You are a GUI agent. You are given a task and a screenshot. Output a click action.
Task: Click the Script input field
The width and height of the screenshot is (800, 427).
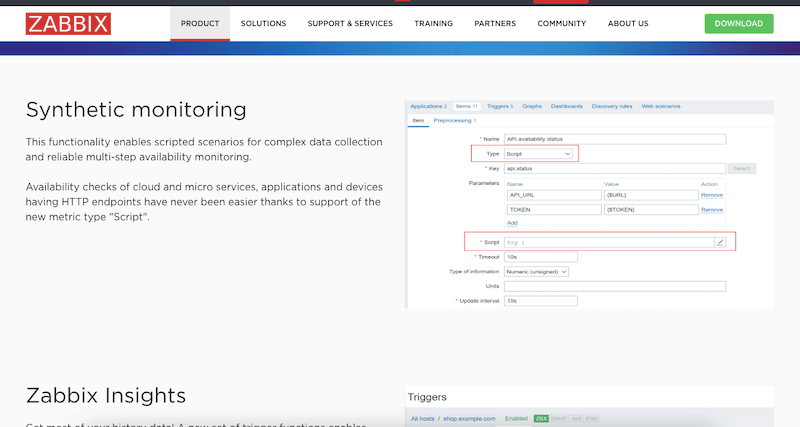coord(610,242)
